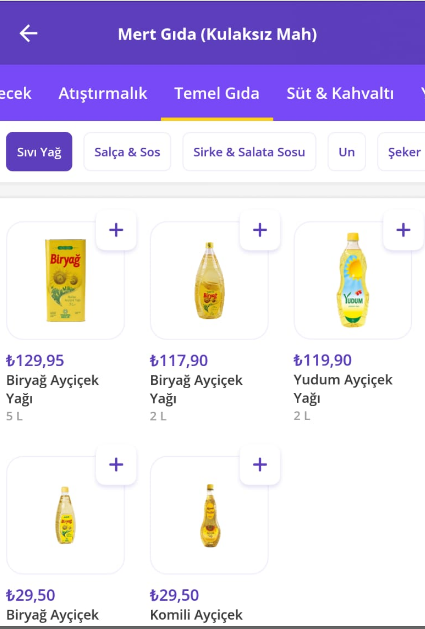The height and width of the screenshot is (629, 425).
Task: Choose Sirke & Salata Sosu subcategory
Action: pyautogui.click(x=249, y=152)
